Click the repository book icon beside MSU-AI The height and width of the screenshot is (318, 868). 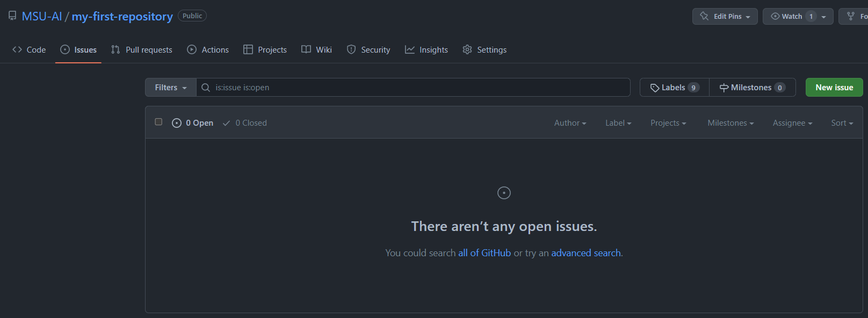click(x=12, y=16)
